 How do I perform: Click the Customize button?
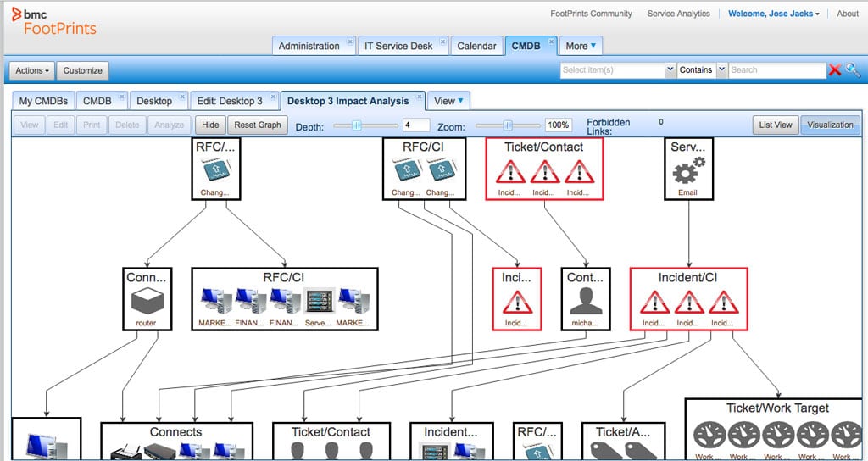(82, 70)
